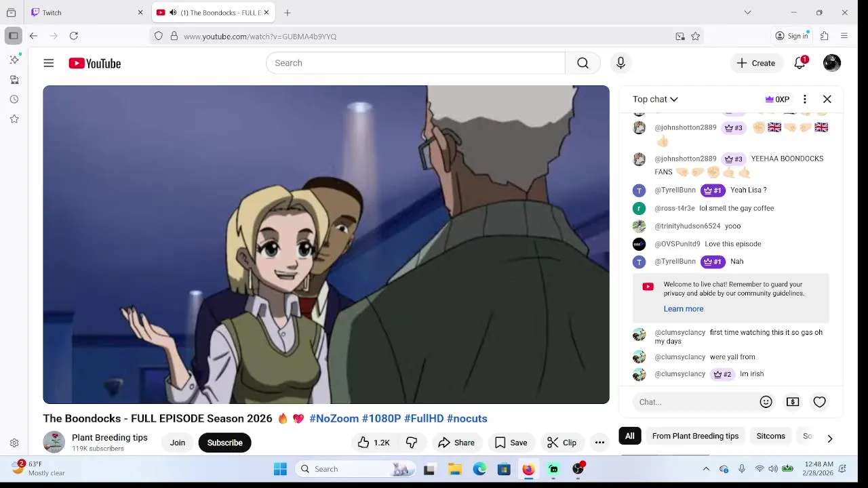This screenshot has height=488, width=868.
Task: Expand Top chat mode dropdown
Action: click(x=655, y=99)
